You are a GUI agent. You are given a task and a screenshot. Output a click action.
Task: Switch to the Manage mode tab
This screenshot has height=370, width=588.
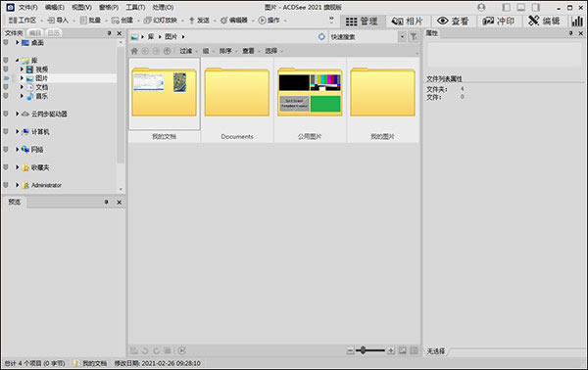tap(362, 21)
